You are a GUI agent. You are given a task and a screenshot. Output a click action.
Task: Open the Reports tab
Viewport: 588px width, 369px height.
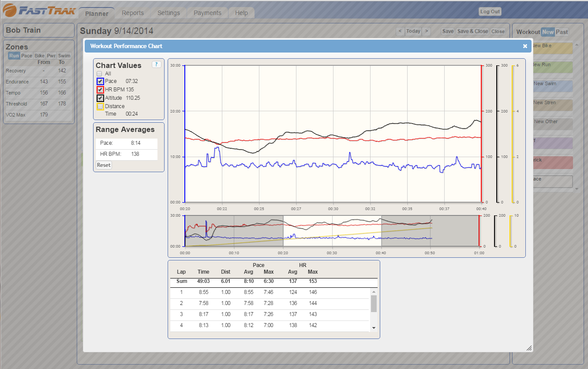pyautogui.click(x=133, y=13)
